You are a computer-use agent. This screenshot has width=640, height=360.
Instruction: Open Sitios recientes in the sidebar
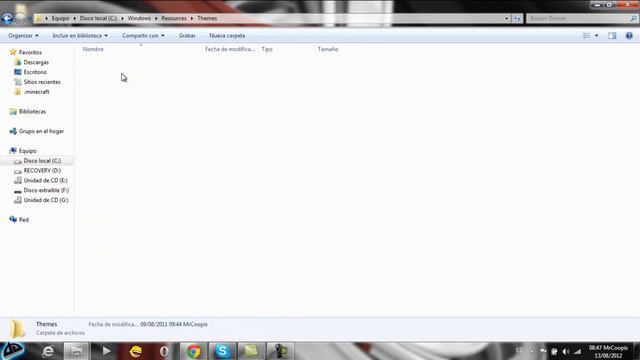[x=42, y=82]
